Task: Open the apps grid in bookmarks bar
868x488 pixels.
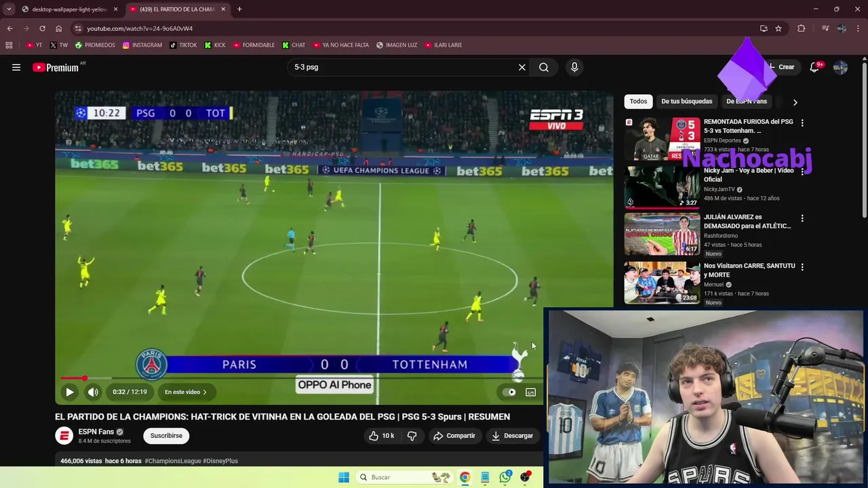Action: (9, 45)
